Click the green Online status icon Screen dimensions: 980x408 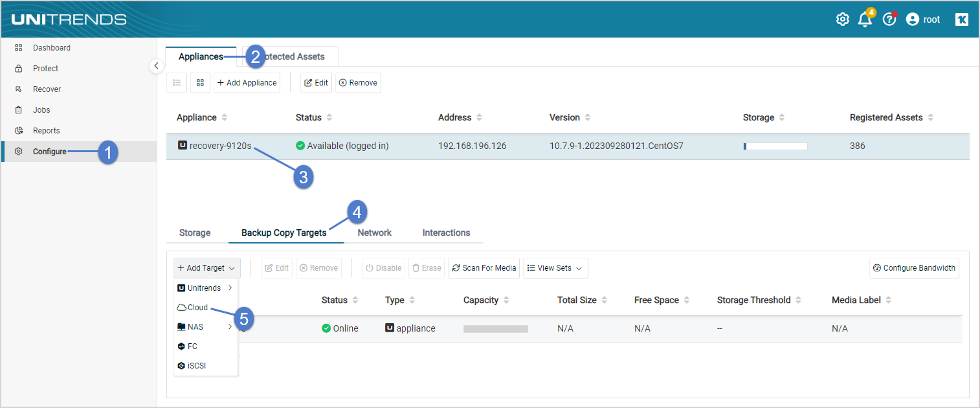[326, 328]
